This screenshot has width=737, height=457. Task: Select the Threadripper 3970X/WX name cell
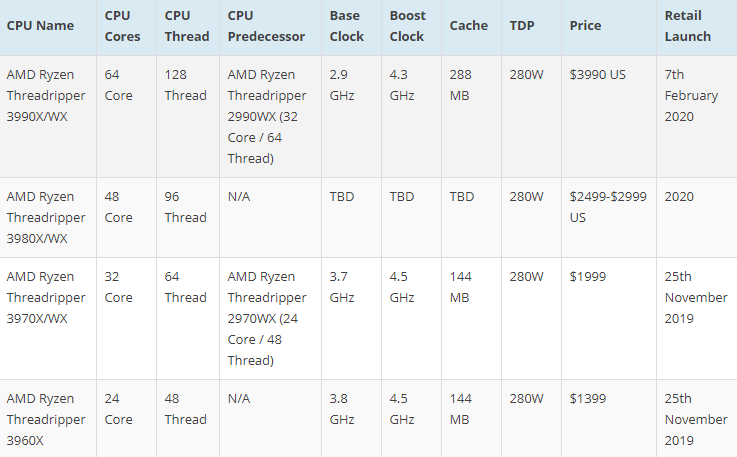coord(48,319)
